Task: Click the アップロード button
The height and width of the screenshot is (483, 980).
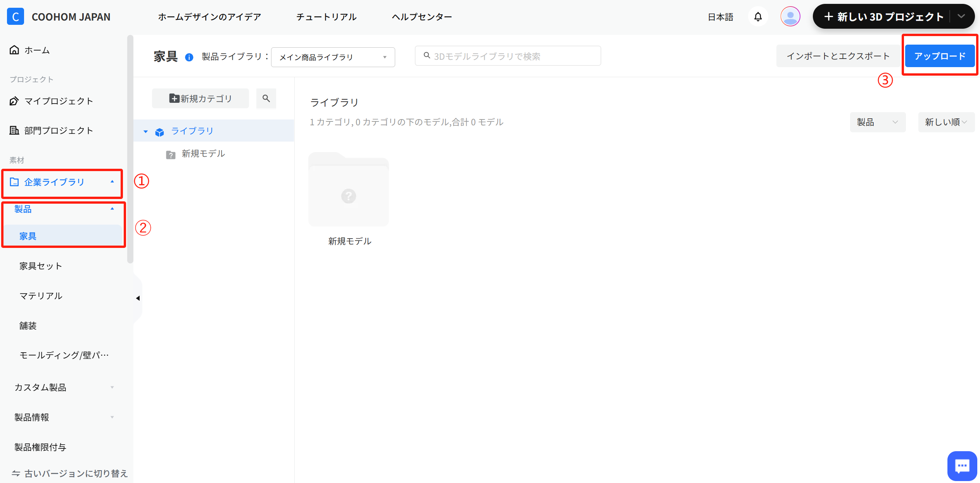Action: (940, 56)
